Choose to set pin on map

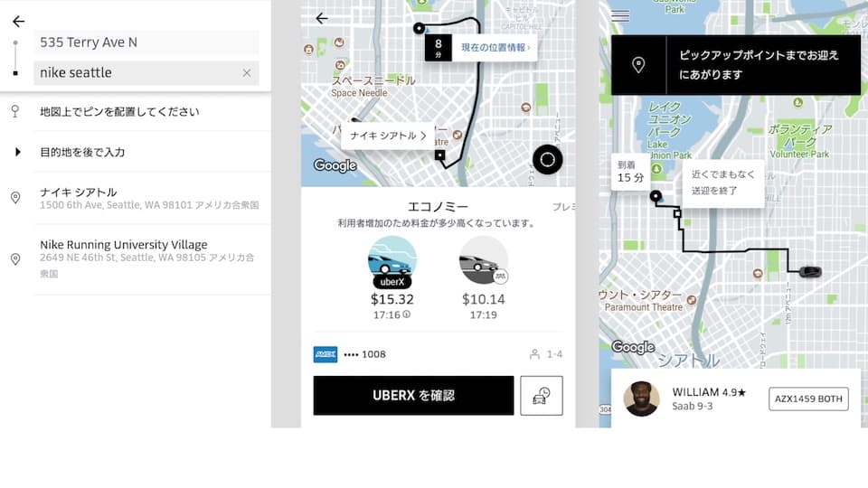[x=136, y=112]
